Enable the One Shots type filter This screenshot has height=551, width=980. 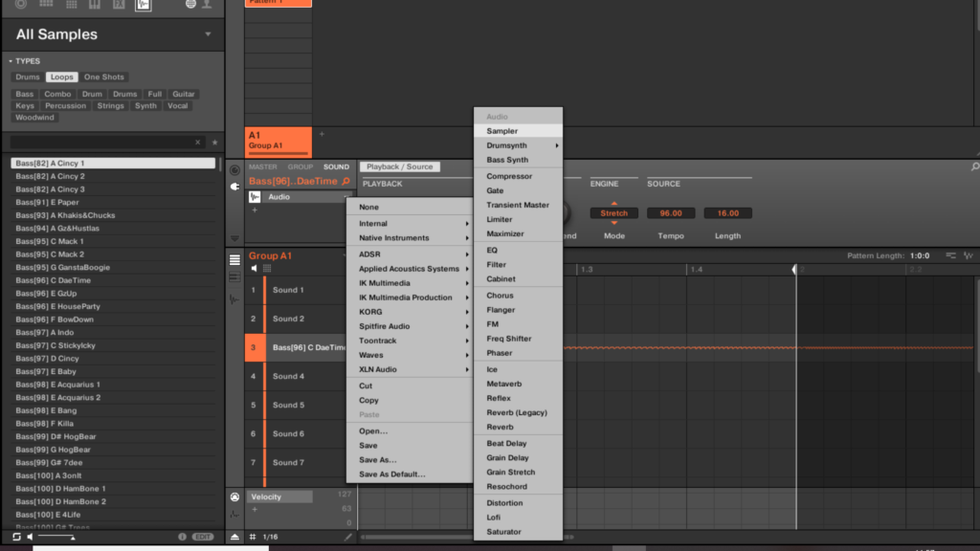[104, 77]
